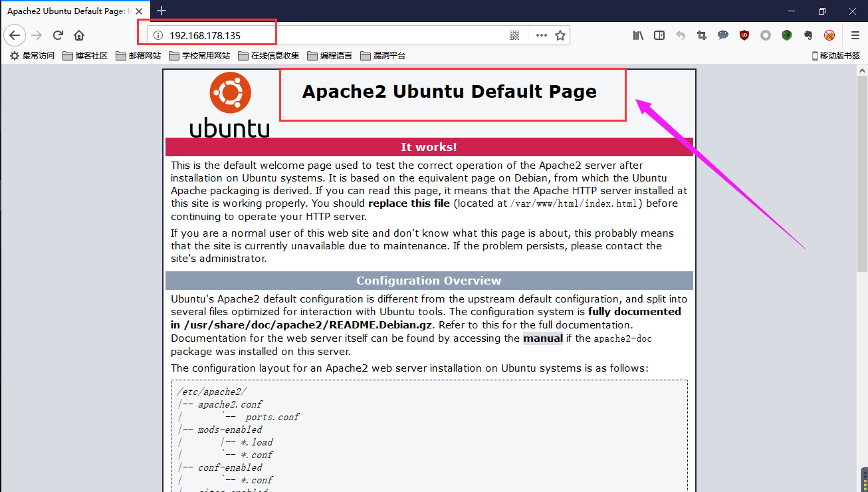Screen dimensions: 868x492
Task: Click the Ubuntu logo image
Action: [230, 104]
